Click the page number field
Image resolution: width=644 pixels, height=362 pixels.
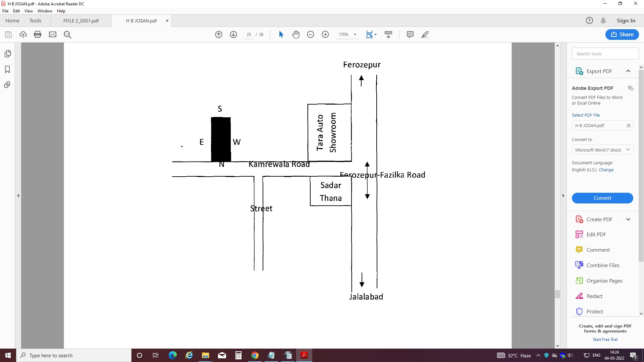click(x=249, y=35)
